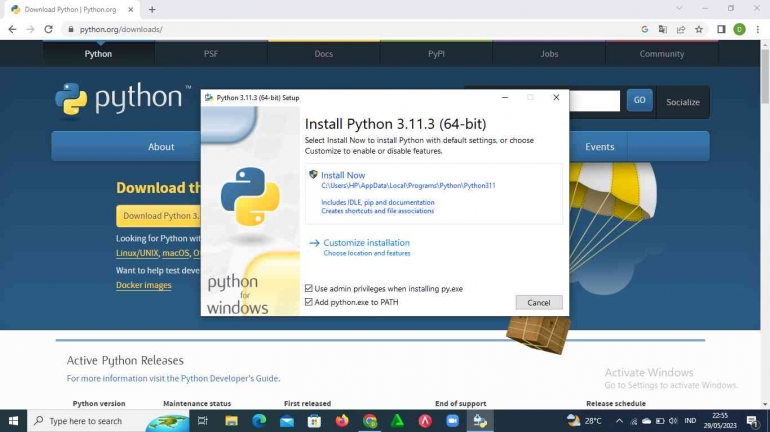Viewport: 770px width, 432px height.
Task: Click the yellow Download Python button
Action: point(158,216)
